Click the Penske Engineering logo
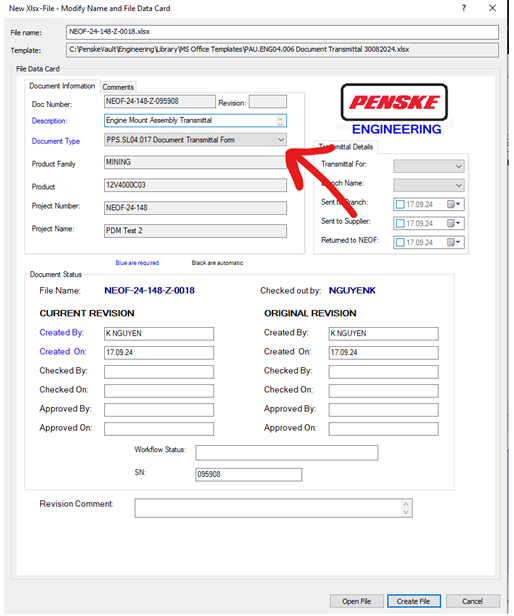The image size is (514, 616). coord(395,110)
